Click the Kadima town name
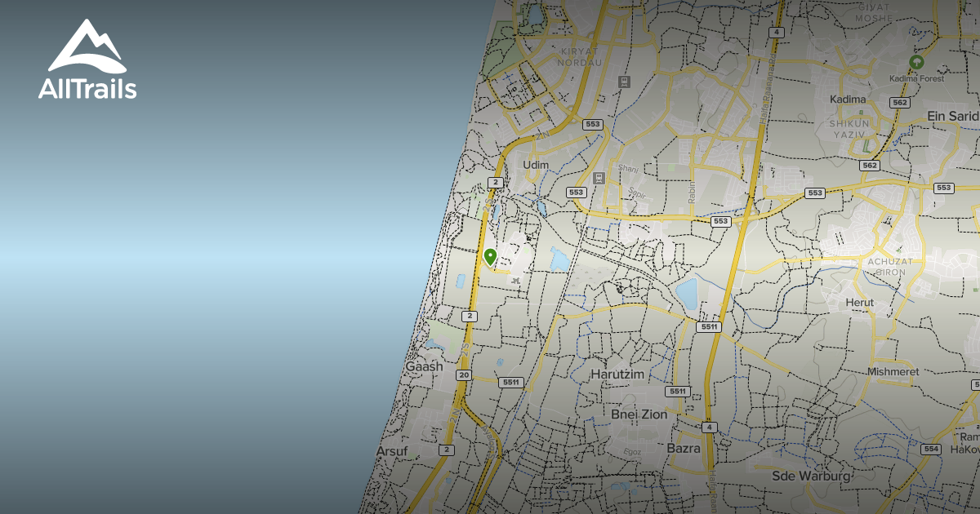The image size is (980, 514). click(x=847, y=100)
